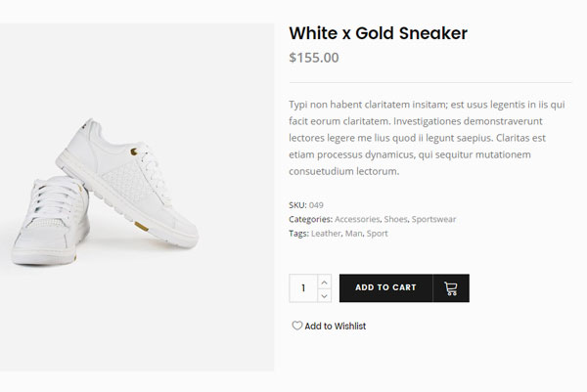Viewport: 587px width, 392px height.
Task: Click the Tags label
Action: (x=298, y=234)
